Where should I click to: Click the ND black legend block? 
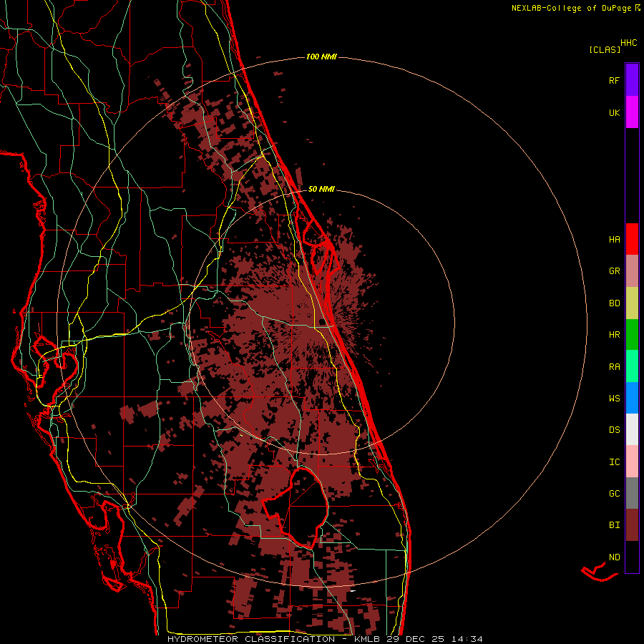click(632, 557)
